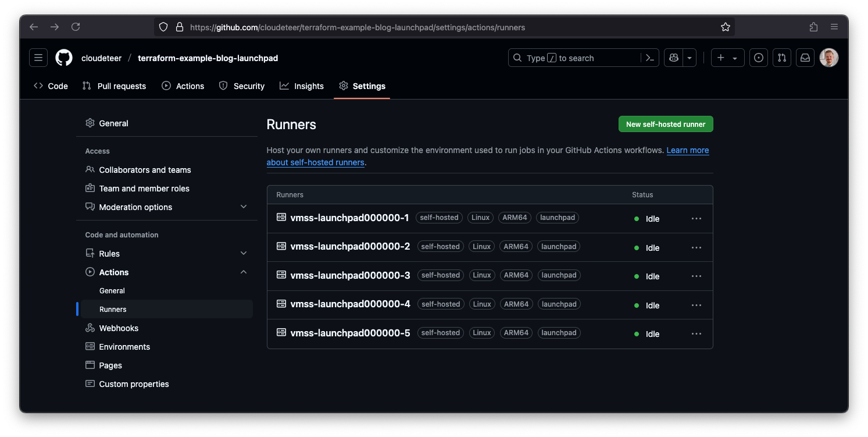
Task: Open Learn more about self-hosted runners link
Action: [688, 150]
